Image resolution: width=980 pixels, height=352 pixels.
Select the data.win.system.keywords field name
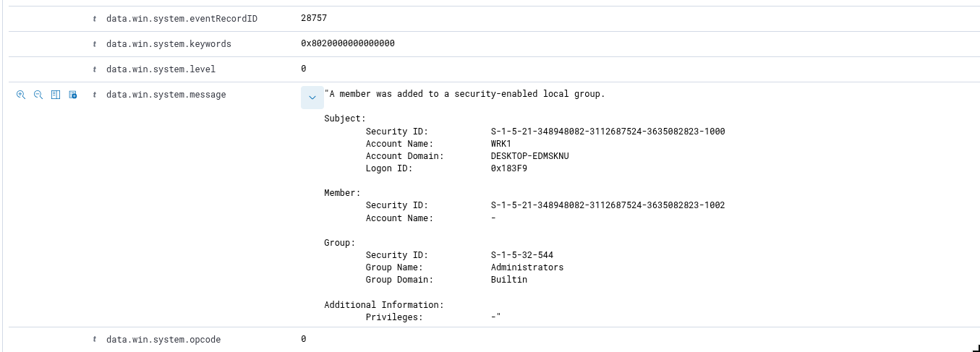[x=169, y=44]
